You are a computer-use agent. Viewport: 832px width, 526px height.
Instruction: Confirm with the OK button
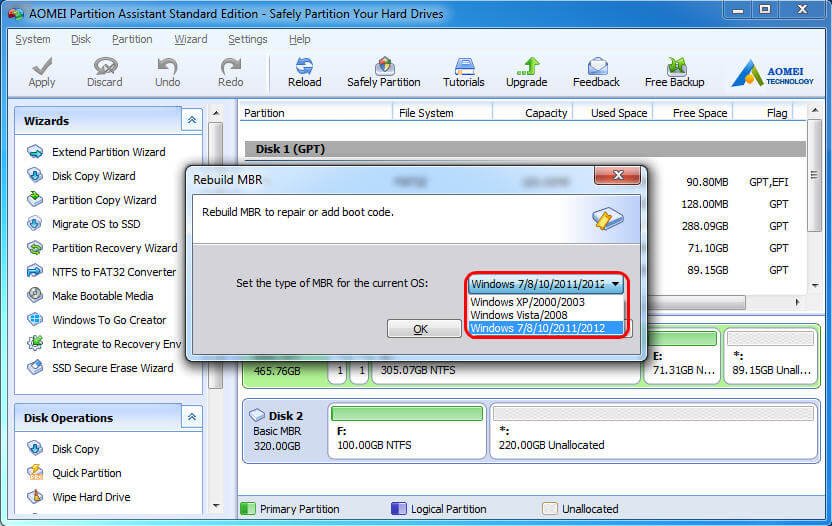tap(424, 329)
